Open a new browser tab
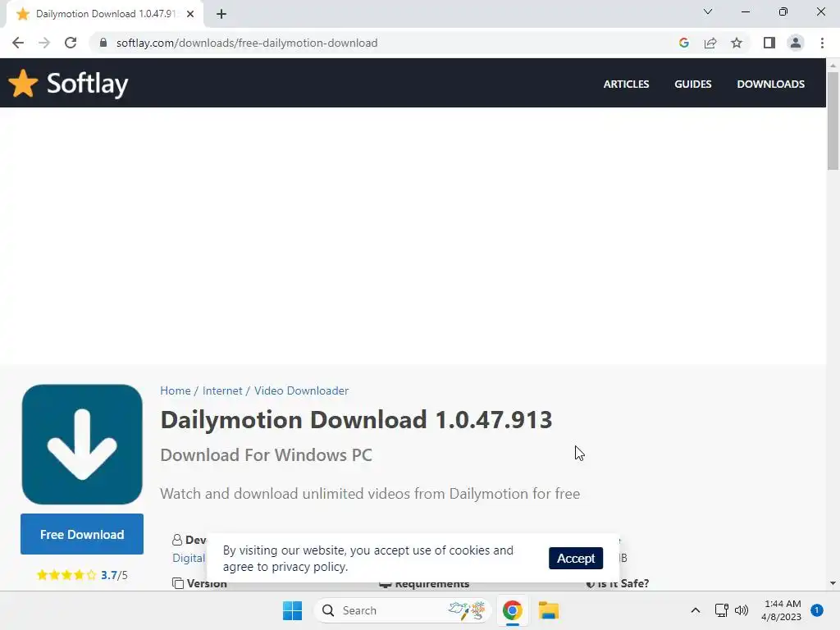840x630 pixels. [x=221, y=14]
